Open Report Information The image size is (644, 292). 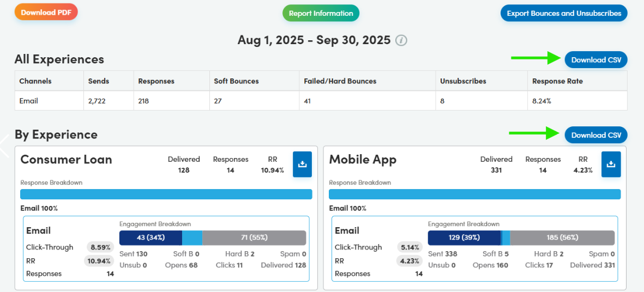pos(321,14)
